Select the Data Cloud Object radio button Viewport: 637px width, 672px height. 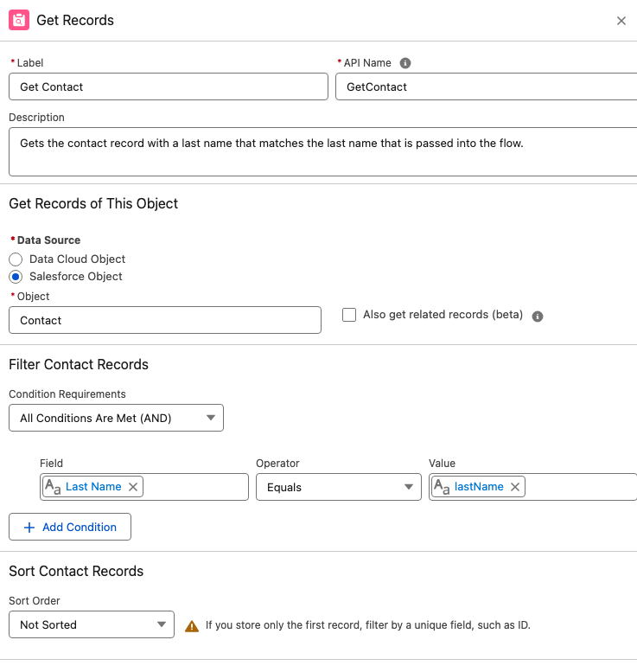(16, 259)
